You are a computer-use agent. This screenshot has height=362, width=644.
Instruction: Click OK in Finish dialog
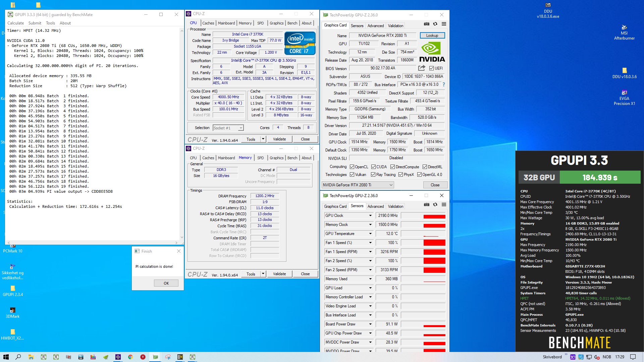click(x=166, y=283)
